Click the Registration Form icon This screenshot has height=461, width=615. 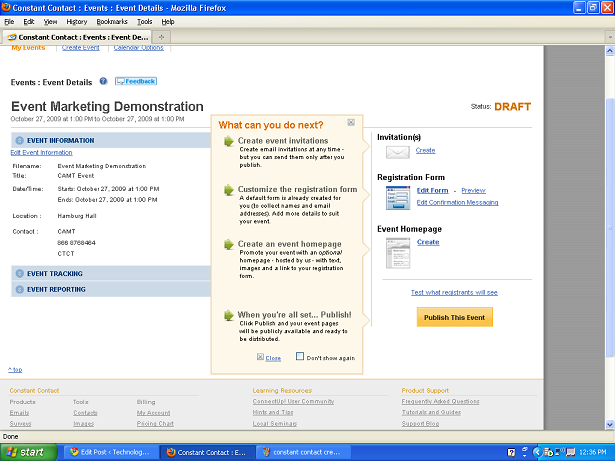click(x=398, y=198)
